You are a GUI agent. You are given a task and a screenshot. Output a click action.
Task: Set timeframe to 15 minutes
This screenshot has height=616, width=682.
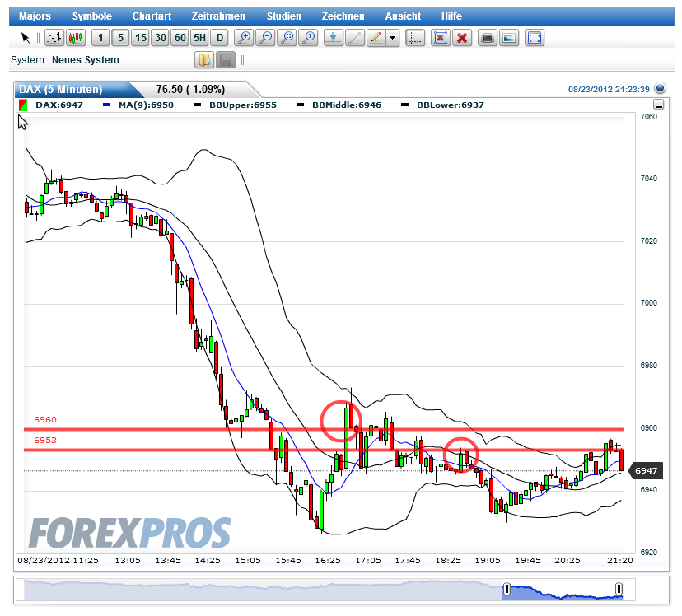[141, 38]
